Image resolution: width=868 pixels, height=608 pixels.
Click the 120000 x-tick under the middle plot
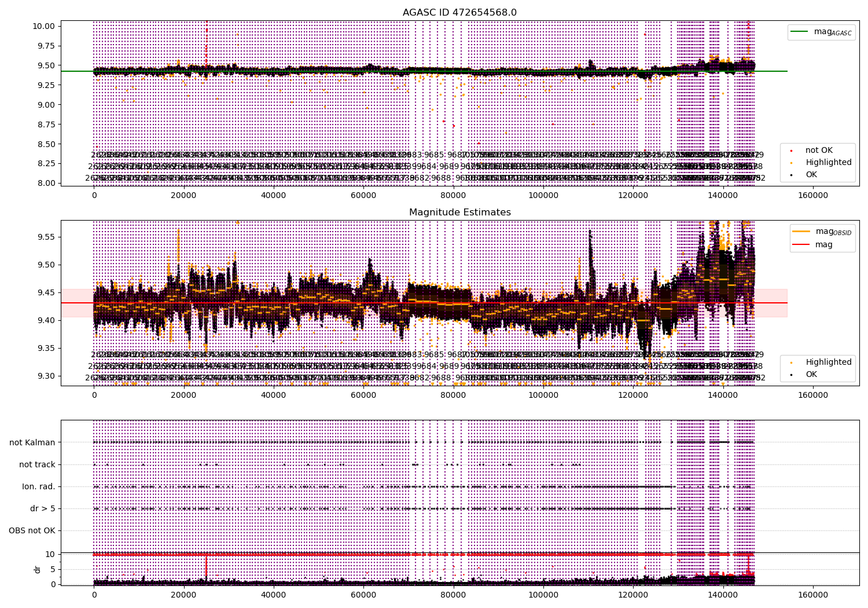coord(633,396)
